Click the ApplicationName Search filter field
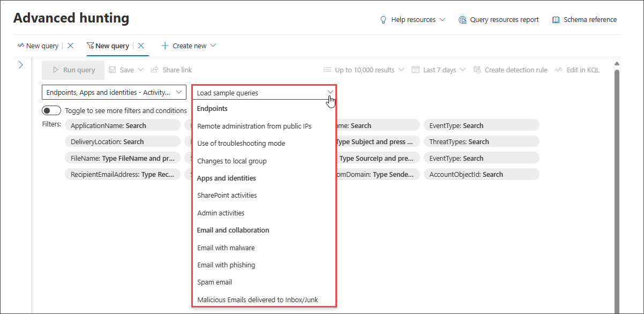This screenshot has height=314, width=644. pyautogui.click(x=123, y=125)
